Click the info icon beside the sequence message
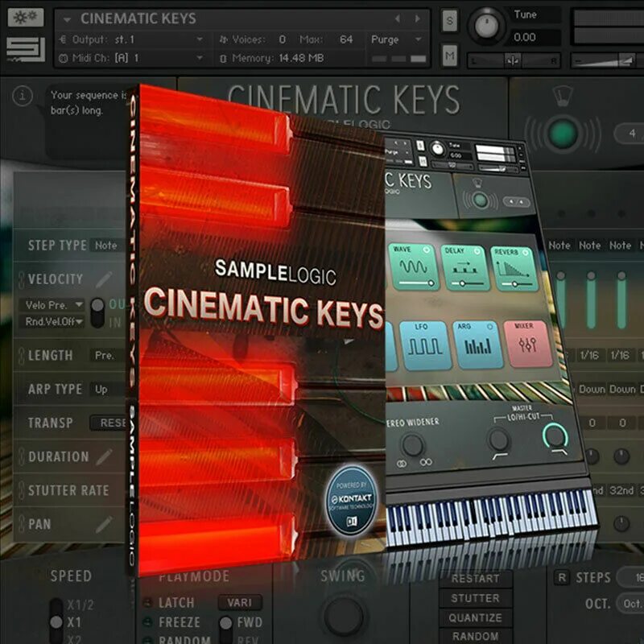 tap(23, 96)
